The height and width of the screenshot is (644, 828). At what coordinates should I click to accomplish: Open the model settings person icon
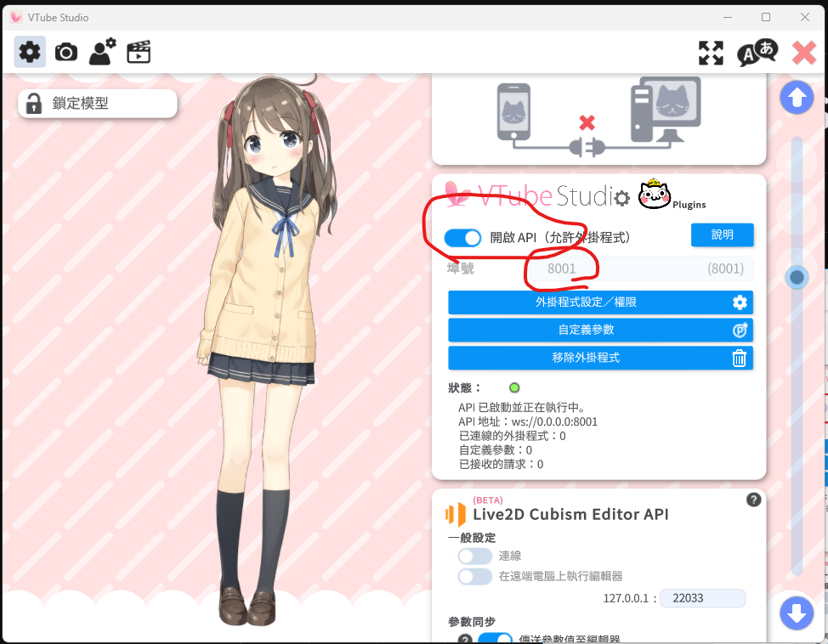click(102, 52)
